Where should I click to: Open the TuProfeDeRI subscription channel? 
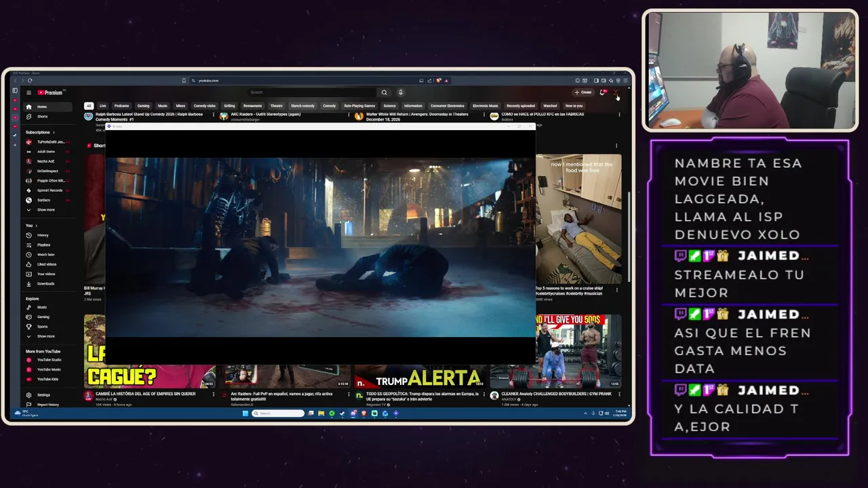47,142
